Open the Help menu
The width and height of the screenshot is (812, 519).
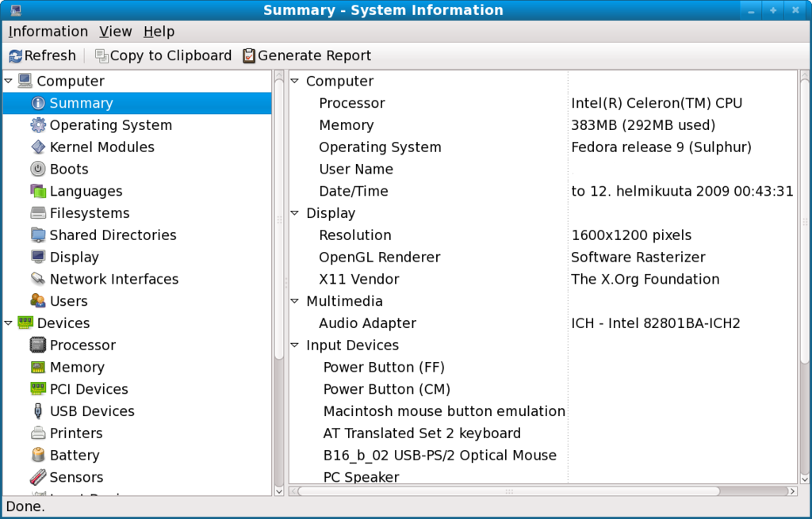click(x=159, y=32)
